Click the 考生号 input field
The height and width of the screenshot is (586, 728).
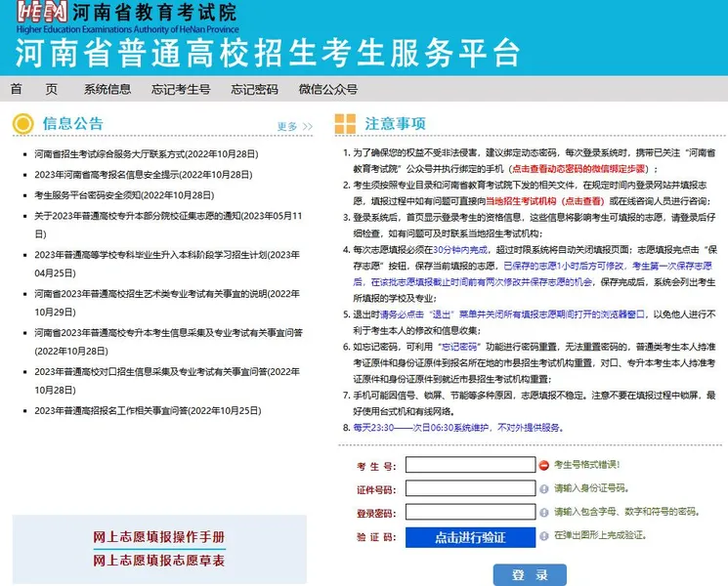(x=470, y=465)
